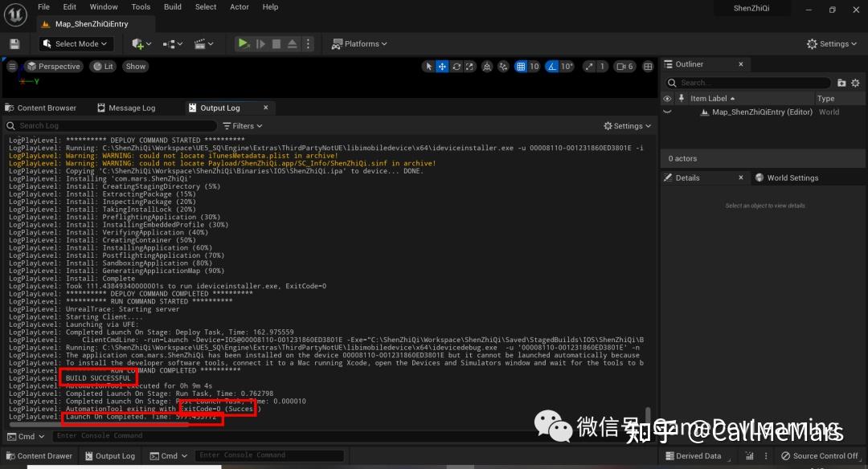The width and height of the screenshot is (868, 469).
Task: Click the skip/advance frame button
Action: pos(260,43)
